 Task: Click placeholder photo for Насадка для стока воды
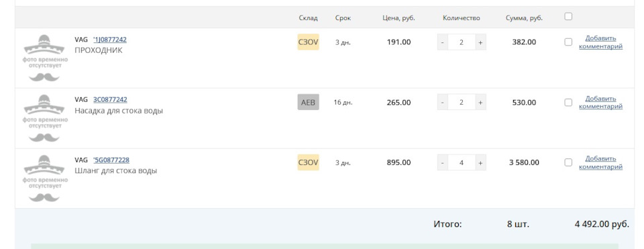coord(45,118)
